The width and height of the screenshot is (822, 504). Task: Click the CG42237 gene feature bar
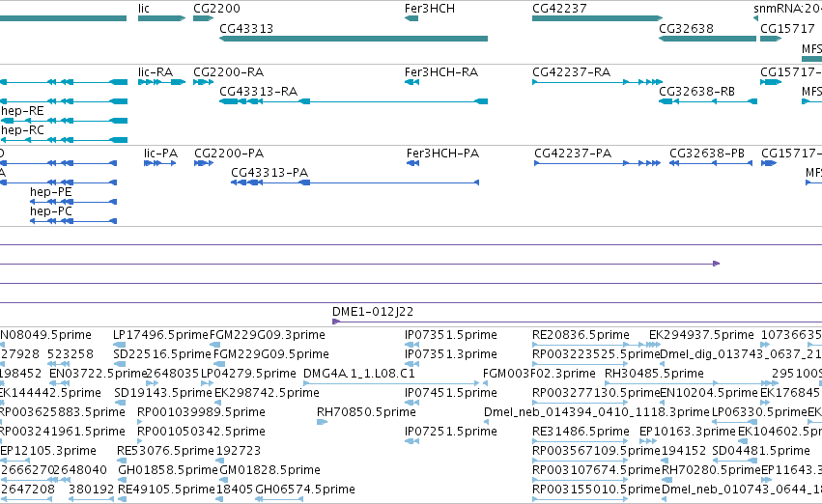tap(597, 18)
